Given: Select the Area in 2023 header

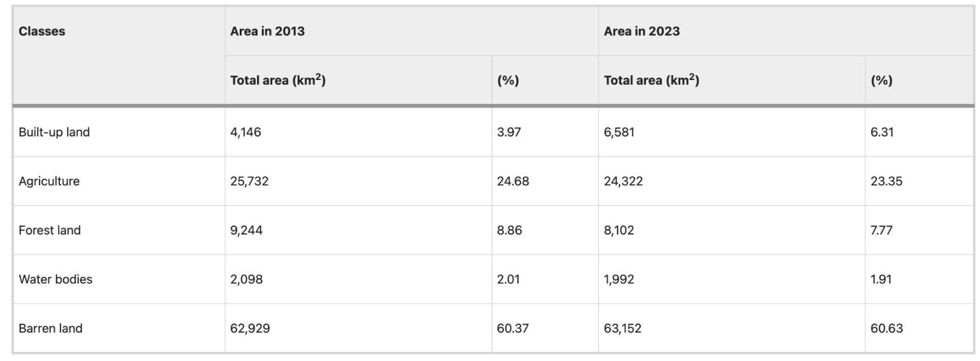Looking at the screenshot, I should (x=642, y=31).
